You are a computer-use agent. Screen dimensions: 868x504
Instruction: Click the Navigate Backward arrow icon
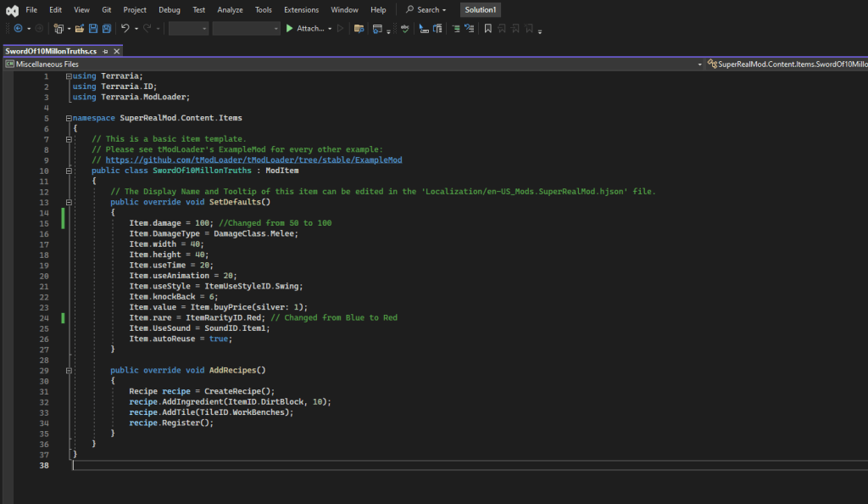pyautogui.click(x=18, y=29)
